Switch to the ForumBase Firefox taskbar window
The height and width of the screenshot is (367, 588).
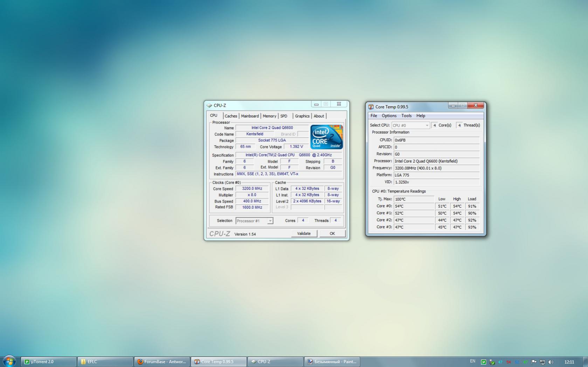click(x=162, y=362)
